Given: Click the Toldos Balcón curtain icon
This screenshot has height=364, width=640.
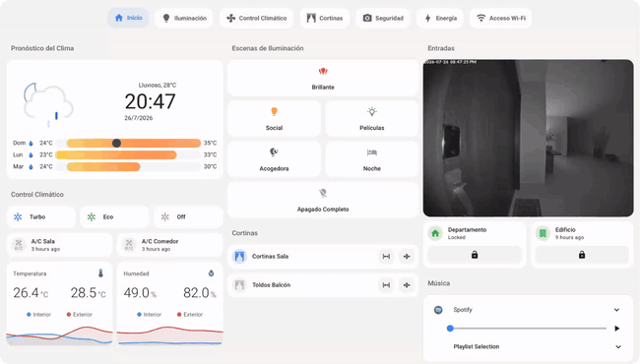Looking at the screenshot, I should point(239,285).
